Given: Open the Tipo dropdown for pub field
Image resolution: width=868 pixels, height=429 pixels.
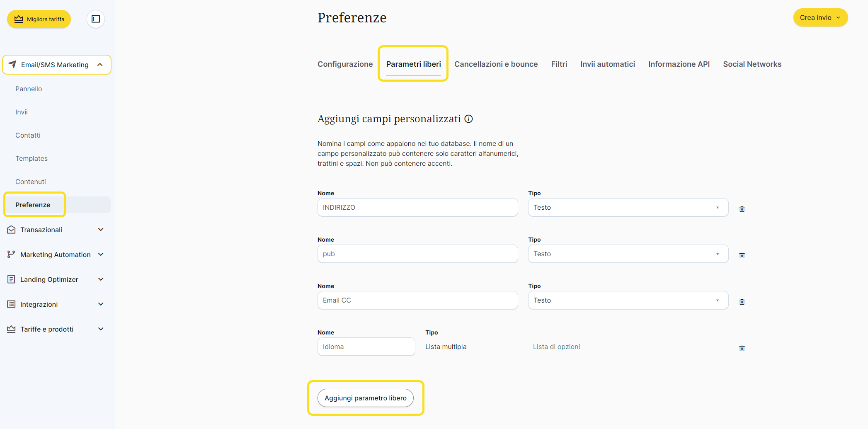Looking at the screenshot, I should [x=628, y=254].
